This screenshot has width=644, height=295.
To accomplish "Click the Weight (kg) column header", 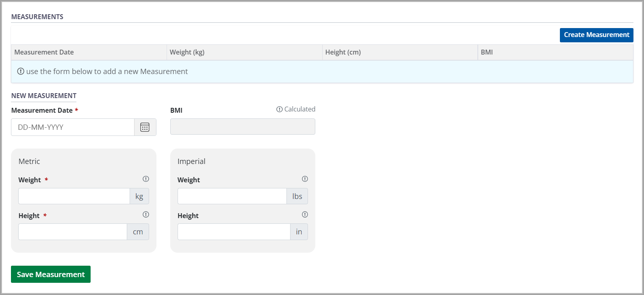I will point(187,52).
